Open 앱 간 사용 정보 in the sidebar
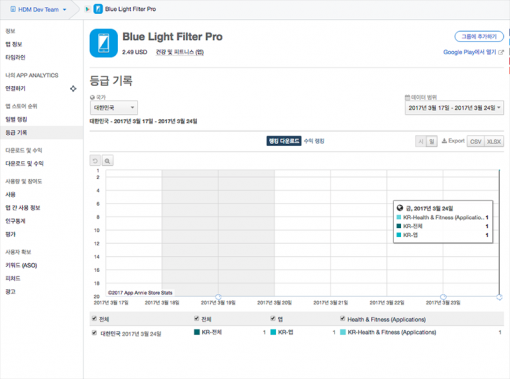 click(23, 208)
